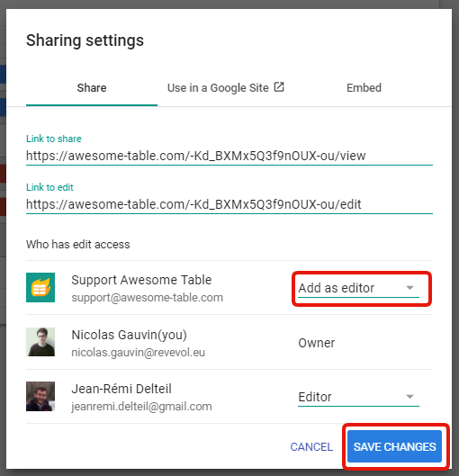Click the jeanremi.delteil@gmail.com email text

click(x=141, y=407)
